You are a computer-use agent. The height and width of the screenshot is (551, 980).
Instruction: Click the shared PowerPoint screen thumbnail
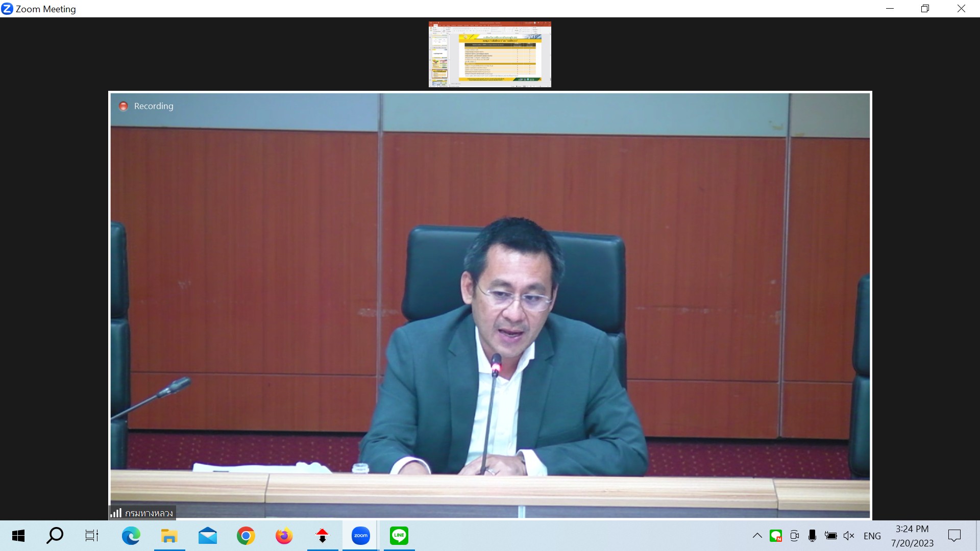[x=489, y=54]
